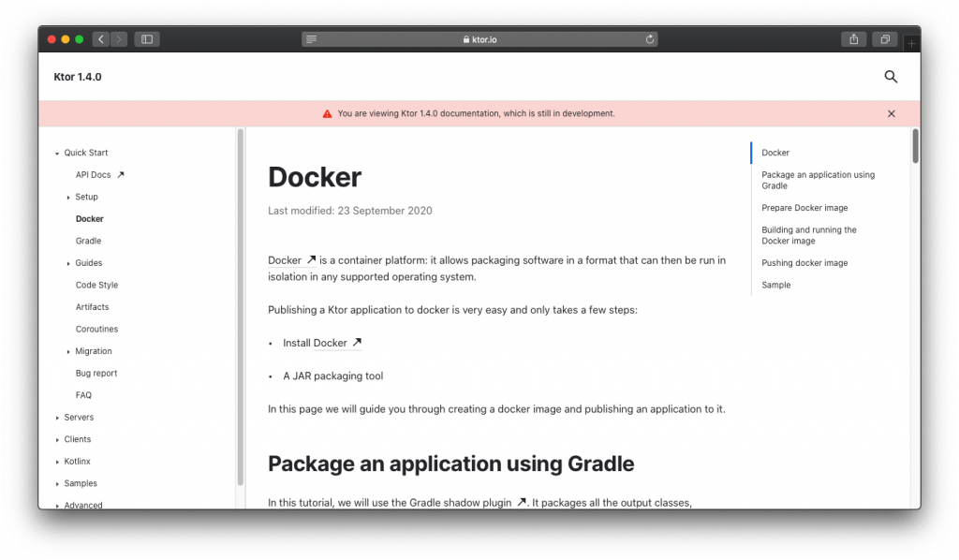Jump to Pushing docker image section
Viewport: 959px width, 560px height.
click(804, 263)
